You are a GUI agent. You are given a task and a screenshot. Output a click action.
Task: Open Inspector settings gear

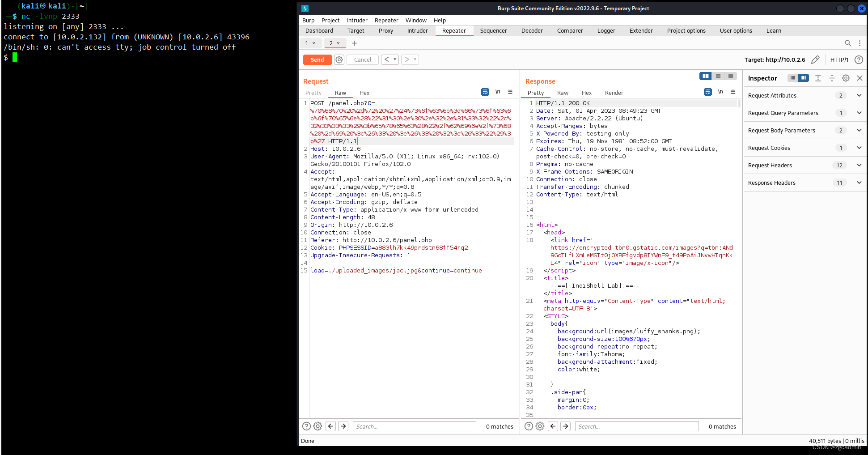(846, 78)
